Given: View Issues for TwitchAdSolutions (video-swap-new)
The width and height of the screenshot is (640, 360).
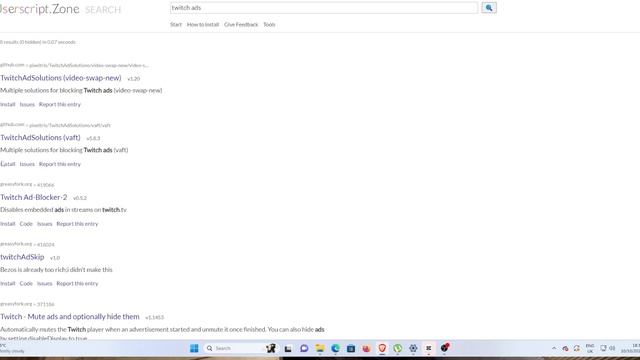Looking at the screenshot, I should point(27,104).
